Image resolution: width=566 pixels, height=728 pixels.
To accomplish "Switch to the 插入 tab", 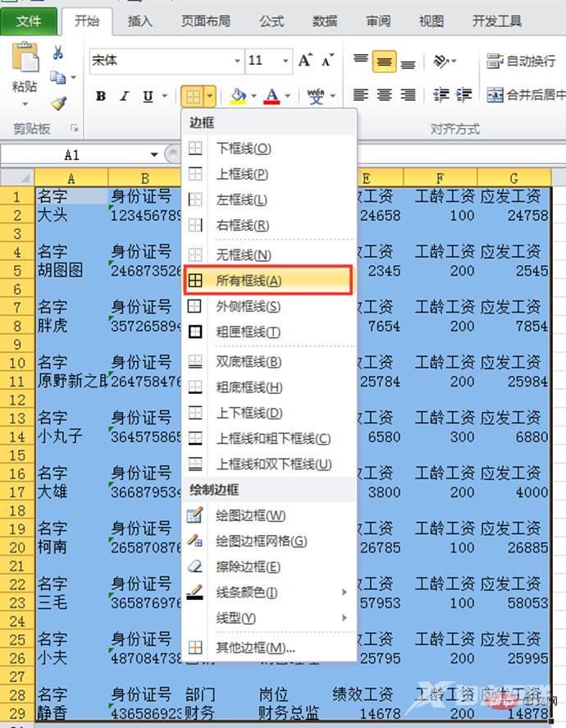I will click(x=140, y=21).
